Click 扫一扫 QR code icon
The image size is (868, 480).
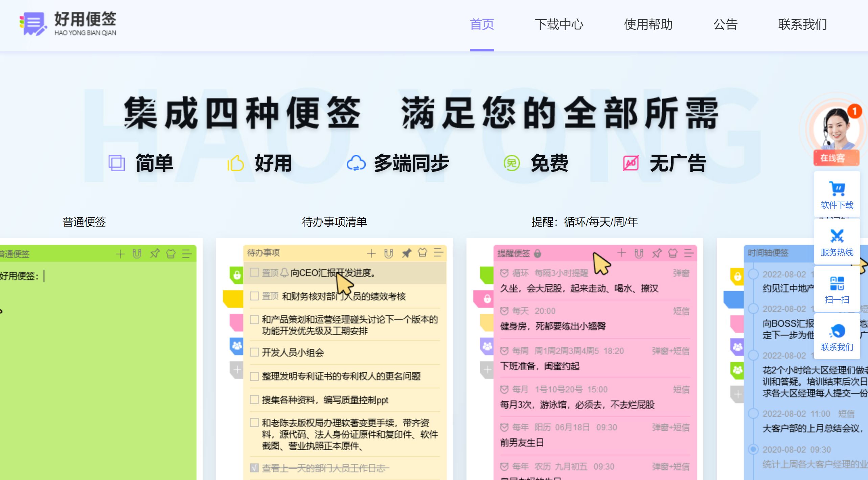837,283
